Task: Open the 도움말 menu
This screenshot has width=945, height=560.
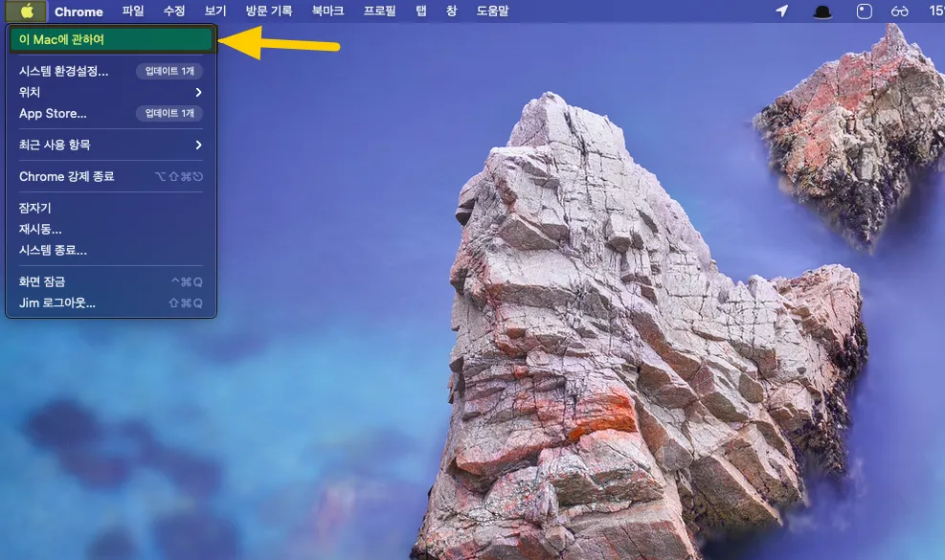Action: coord(492,11)
